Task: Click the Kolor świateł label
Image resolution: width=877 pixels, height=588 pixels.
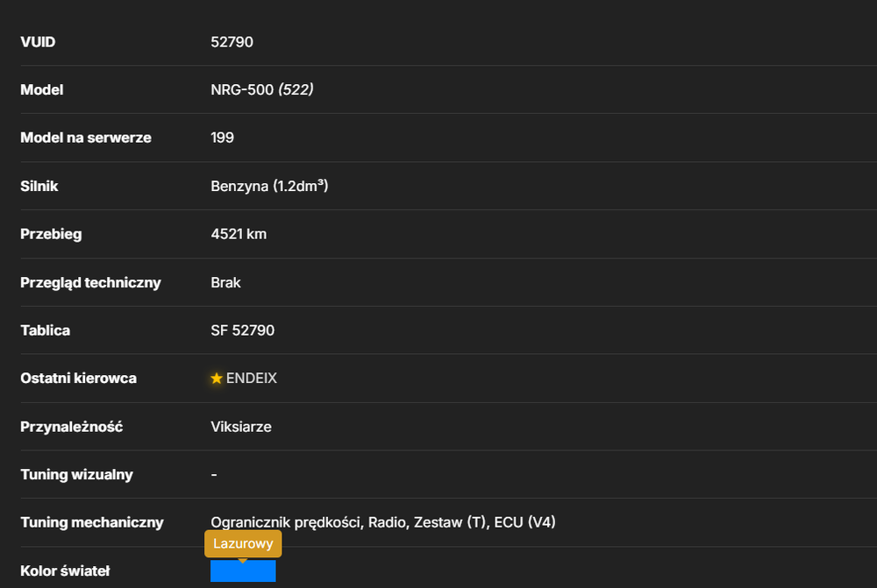Action: [x=65, y=570]
